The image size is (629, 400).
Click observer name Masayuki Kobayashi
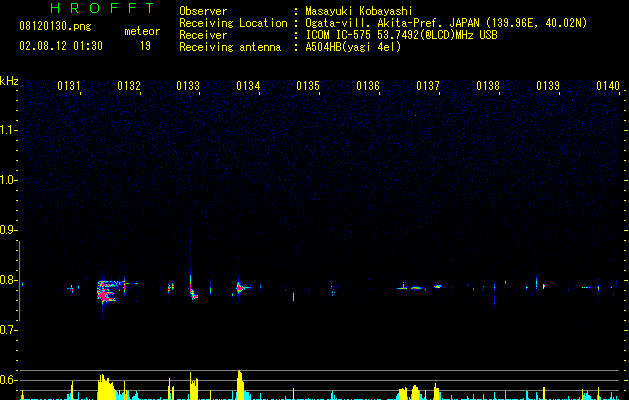pyautogui.click(x=359, y=11)
